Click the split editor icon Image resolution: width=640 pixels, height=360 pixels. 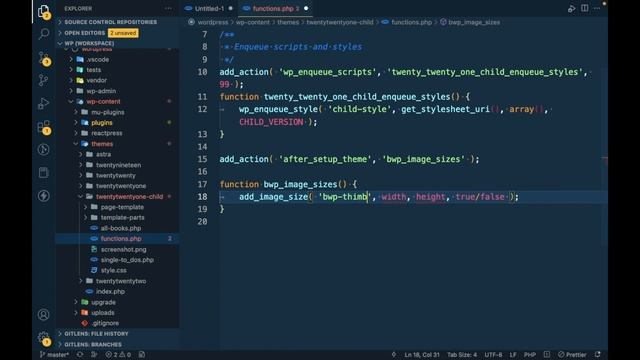pos(584,8)
